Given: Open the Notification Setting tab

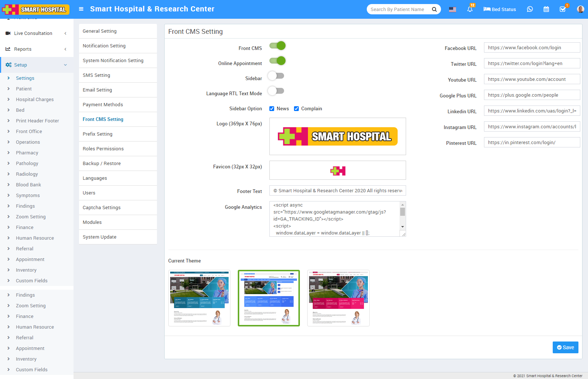Looking at the screenshot, I should pos(118,46).
